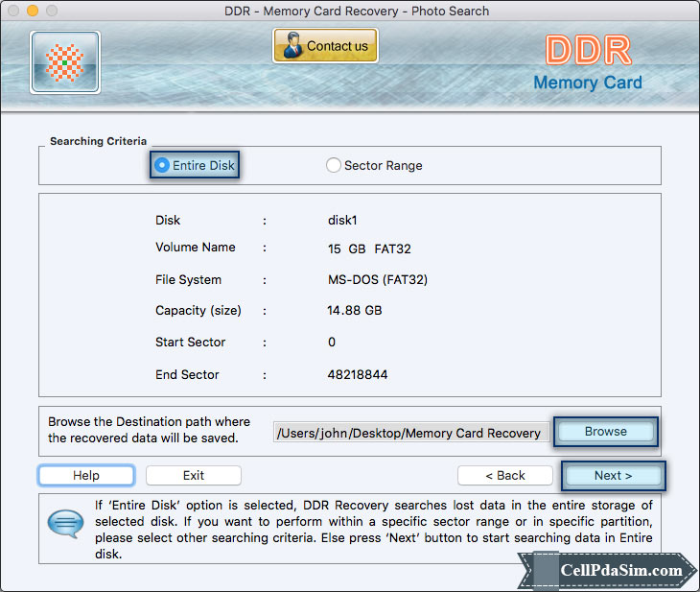Click the yellow minimize window button
This screenshot has height=592, width=700.
click(x=33, y=11)
